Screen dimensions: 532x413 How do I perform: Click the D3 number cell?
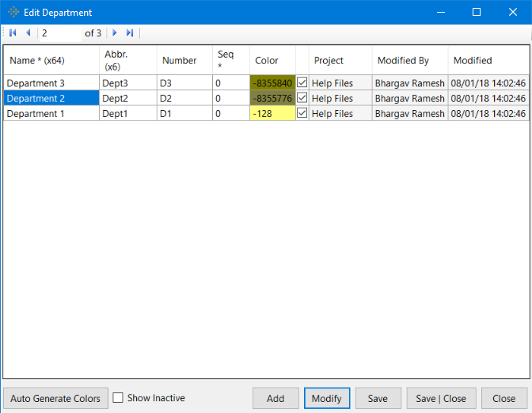[x=184, y=83]
